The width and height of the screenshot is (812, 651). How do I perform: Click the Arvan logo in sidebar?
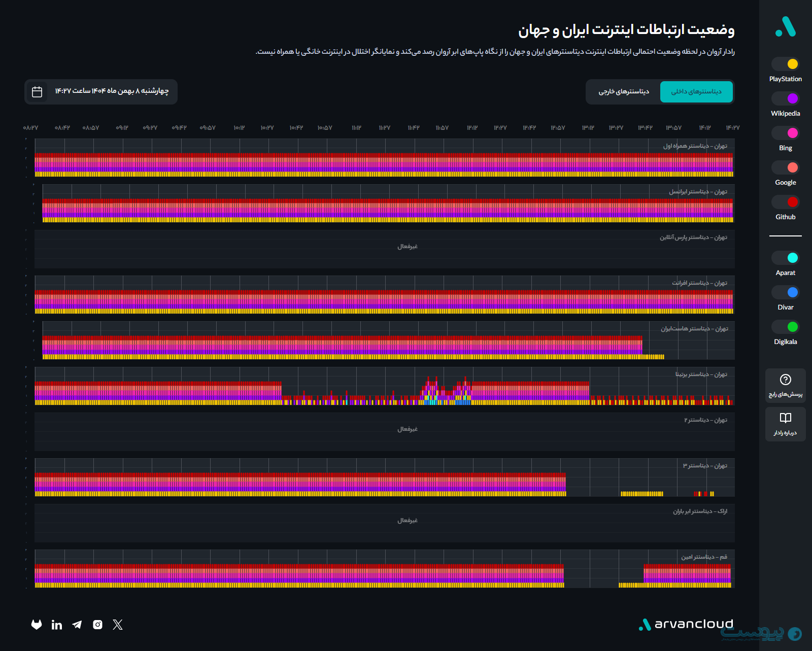(x=785, y=26)
